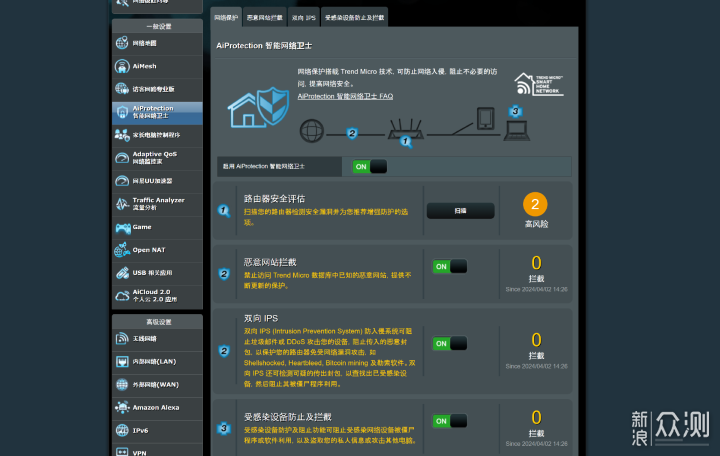Click the badge 3 beside 受感染设备防止及拦截
Image resolution: width=720 pixels, height=456 pixels.
pos(224,428)
